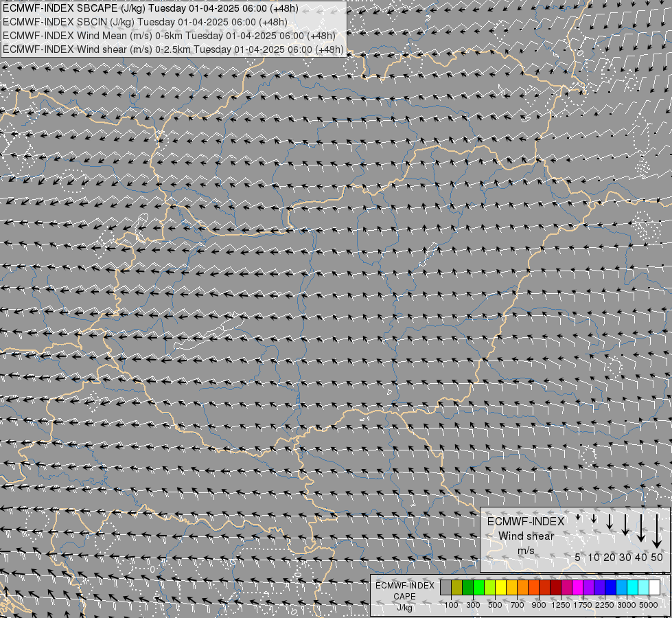Click the CAPE legend 5000 label
Screen dimensions: 672x618
pos(649,605)
